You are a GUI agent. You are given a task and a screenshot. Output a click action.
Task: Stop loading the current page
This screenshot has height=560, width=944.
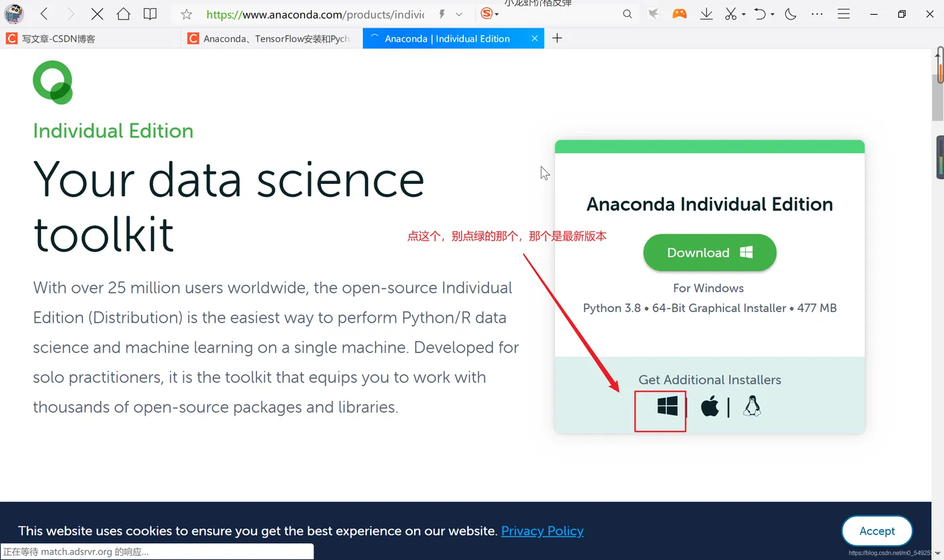pyautogui.click(x=97, y=14)
